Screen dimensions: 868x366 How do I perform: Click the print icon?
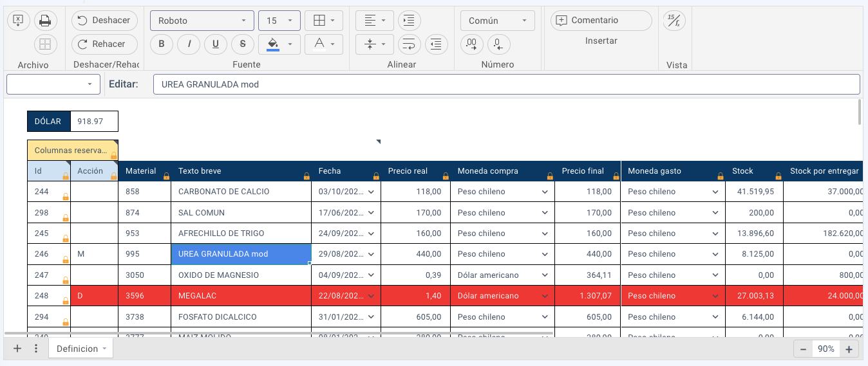pyautogui.click(x=45, y=21)
